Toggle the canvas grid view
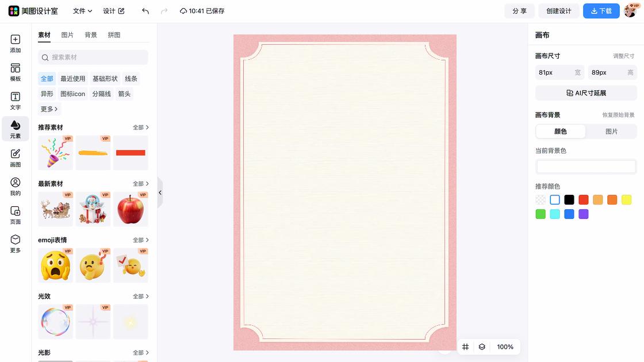Viewport: 644px width, 362px height. [465, 346]
